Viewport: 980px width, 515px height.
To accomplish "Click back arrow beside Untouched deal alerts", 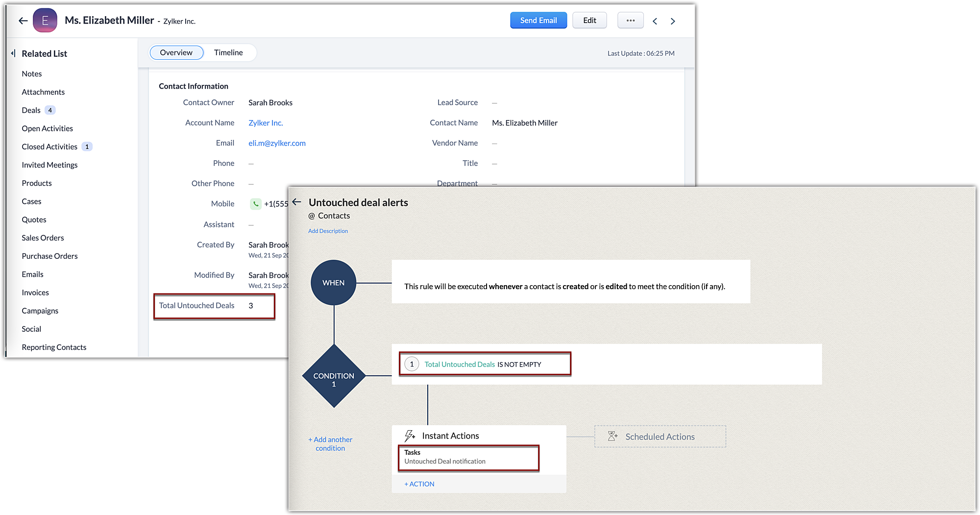I will [297, 202].
